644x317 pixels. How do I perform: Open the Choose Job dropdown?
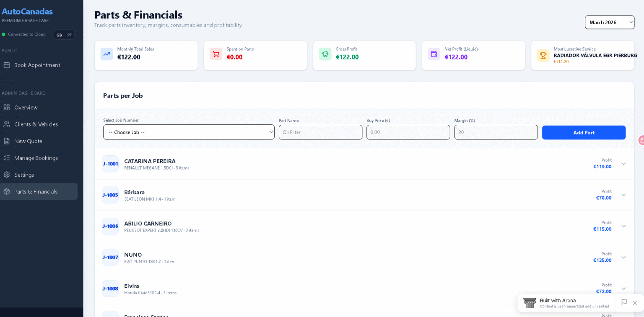pyautogui.click(x=189, y=132)
